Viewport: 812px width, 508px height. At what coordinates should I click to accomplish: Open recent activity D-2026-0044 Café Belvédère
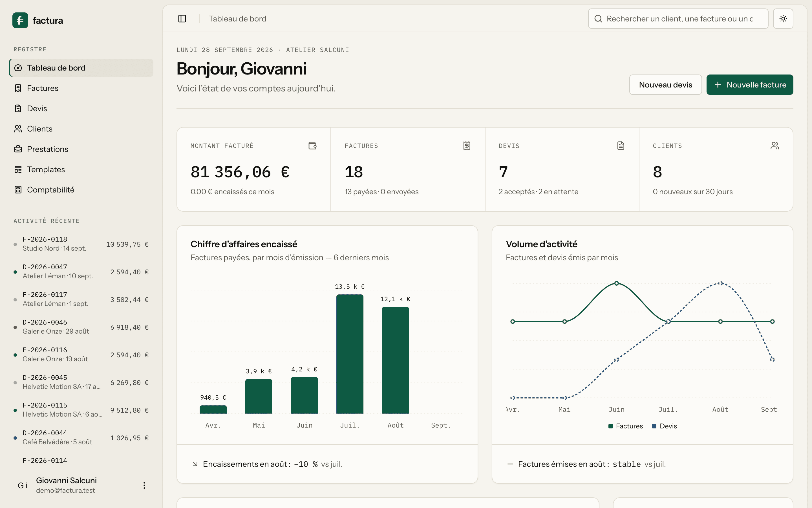(81, 437)
